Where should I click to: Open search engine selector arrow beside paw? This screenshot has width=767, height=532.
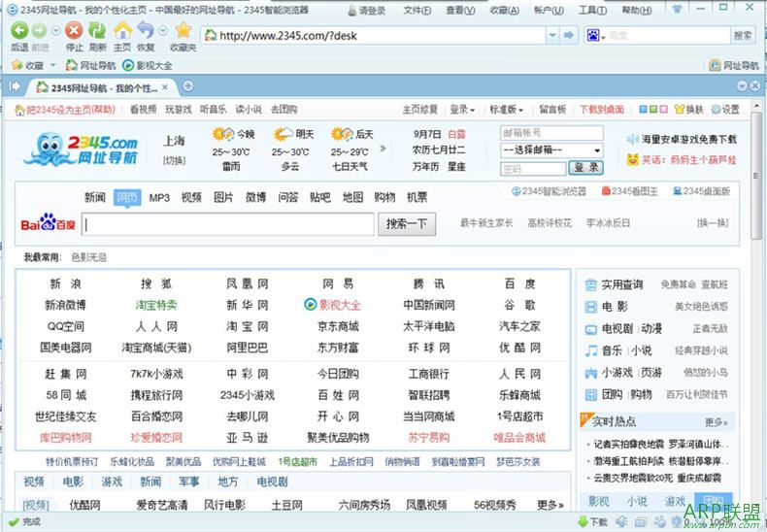coord(604,37)
